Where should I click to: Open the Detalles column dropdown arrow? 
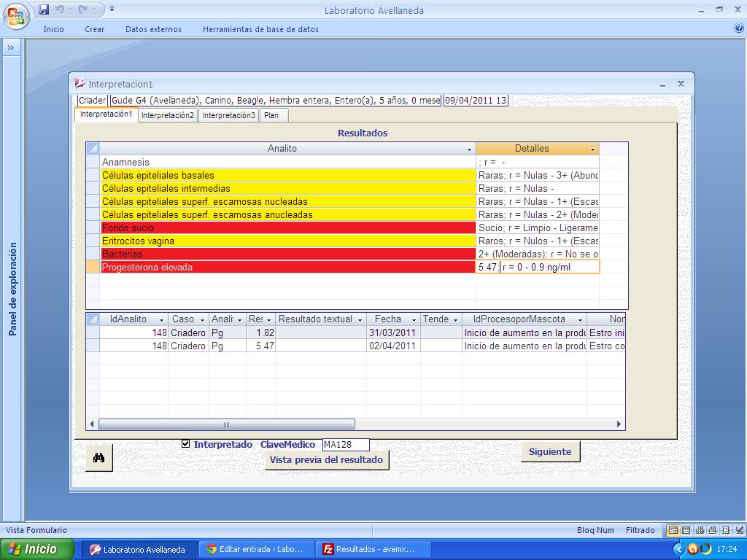(x=592, y=149)
